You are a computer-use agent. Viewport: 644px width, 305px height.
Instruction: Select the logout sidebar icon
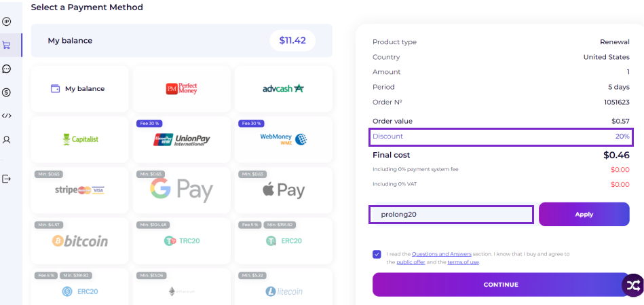6,179
